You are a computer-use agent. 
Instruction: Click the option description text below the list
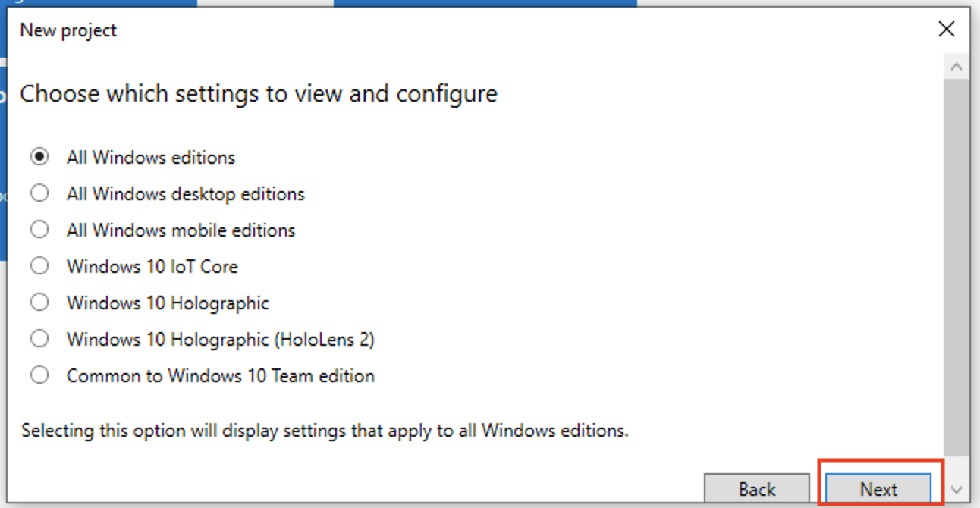[x=325, y=431]
